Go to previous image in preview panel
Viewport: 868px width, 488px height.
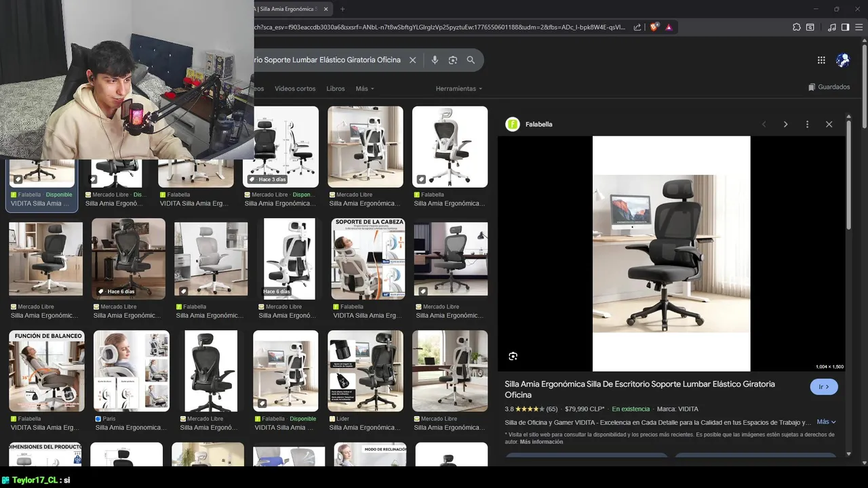coord(764,124)
